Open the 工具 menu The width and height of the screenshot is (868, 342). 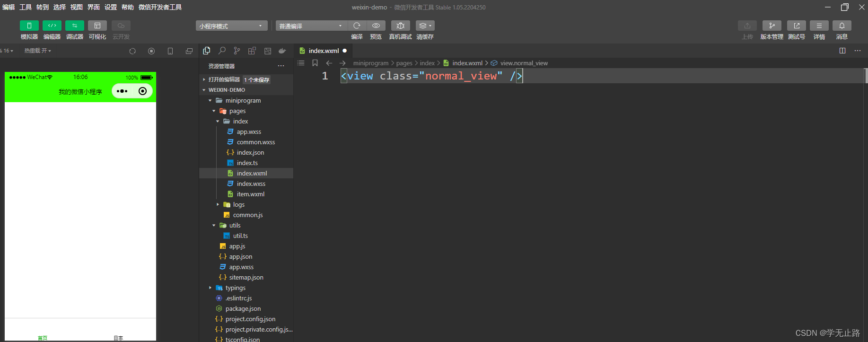point(26,7)
